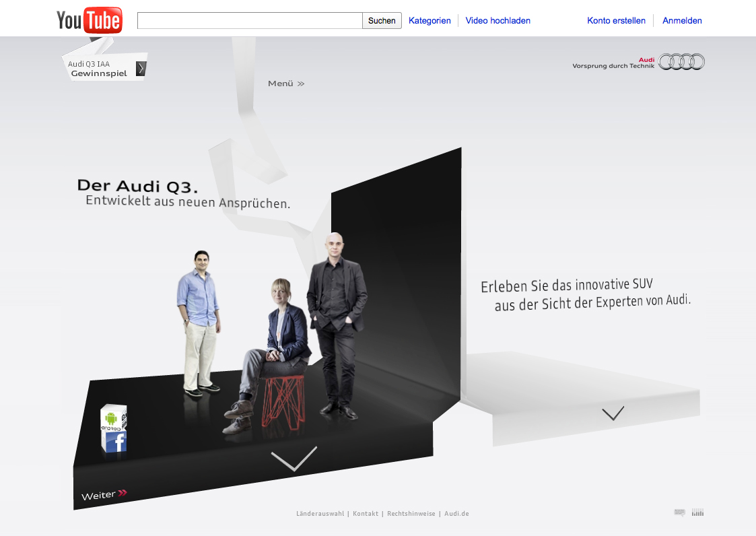756x536 pixels.
Task: Click the 'Der Audi Q3.' headline
Action: coord(137,186)
